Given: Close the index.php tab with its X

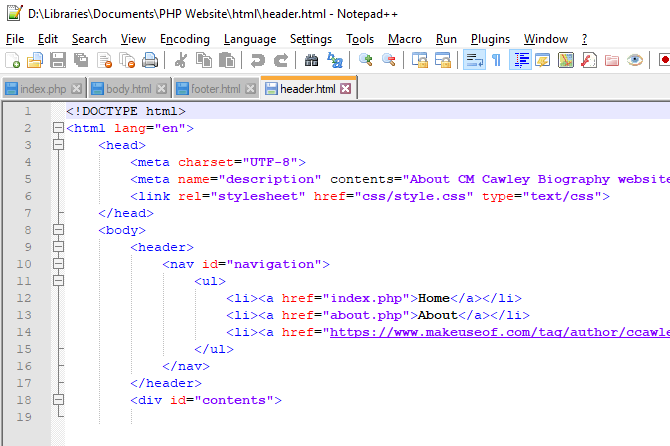Looking at the screenshot, I should [76, 88].
